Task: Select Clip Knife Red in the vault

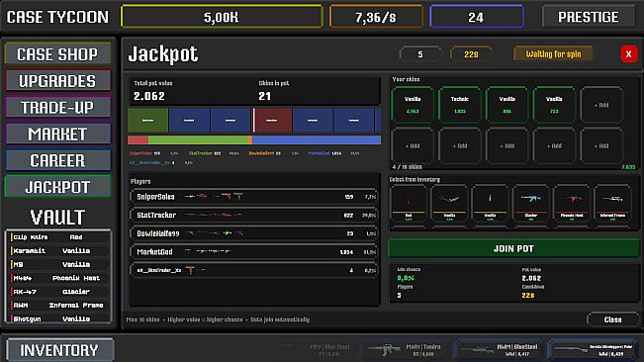Action: [59, 237]
